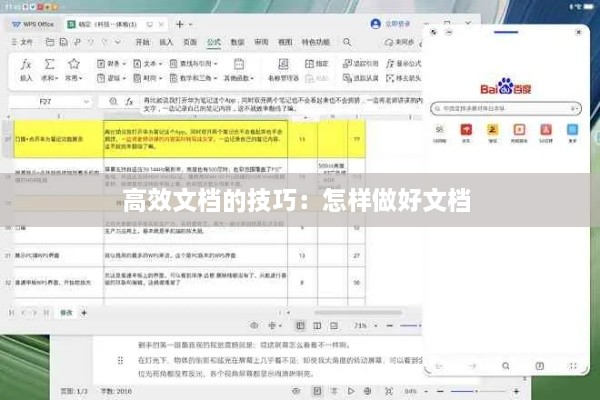Click the Other Functions icon

pyautogui.click(x=239, y=64)
